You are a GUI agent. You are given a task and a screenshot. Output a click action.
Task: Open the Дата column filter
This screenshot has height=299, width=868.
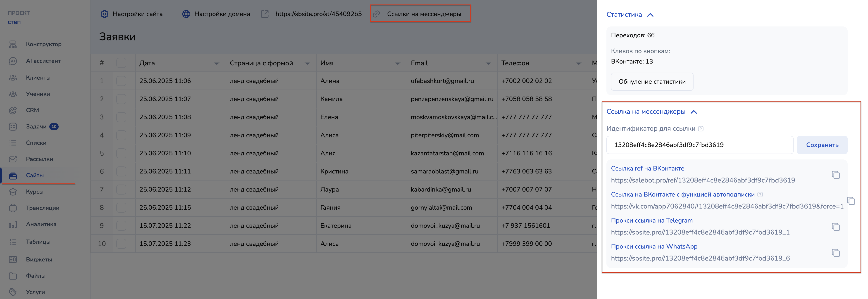pyautogui.click(x=217, y=63)
